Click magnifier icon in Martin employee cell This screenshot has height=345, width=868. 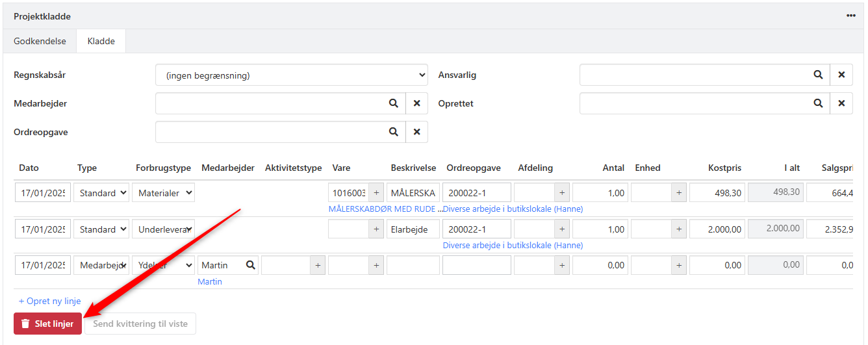pos(250,265)
